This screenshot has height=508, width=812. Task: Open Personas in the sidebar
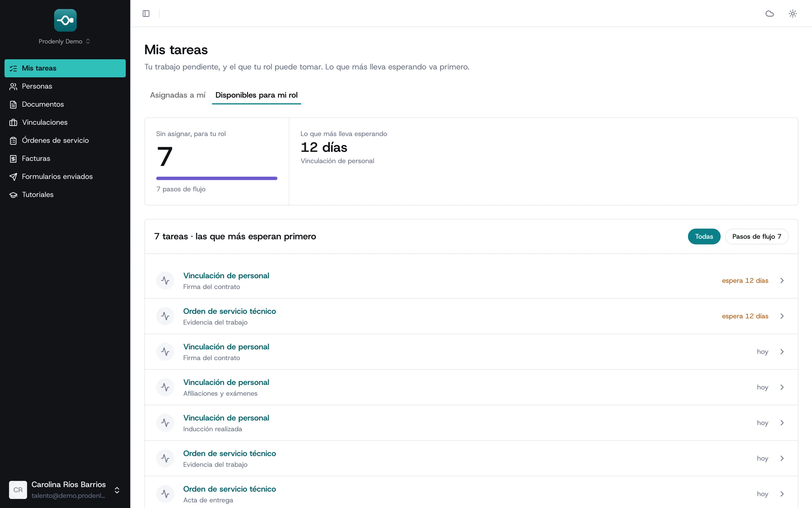point(65,86)
